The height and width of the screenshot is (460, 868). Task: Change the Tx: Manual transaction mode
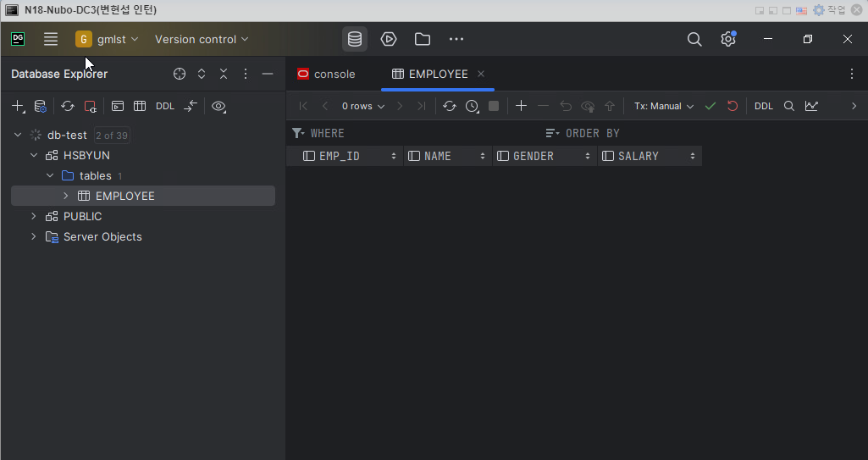664,106
